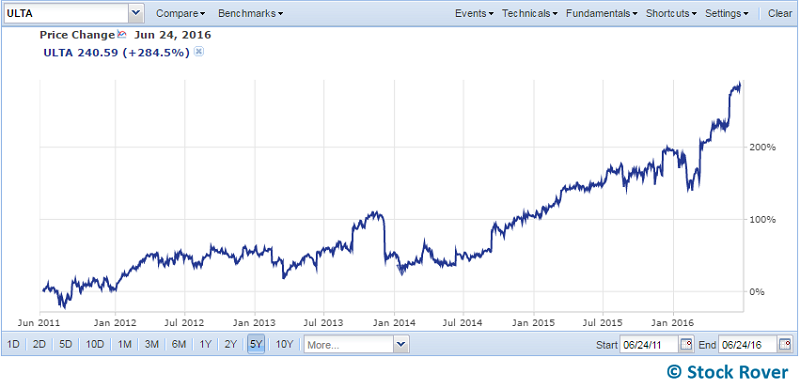Click the More... range combo box field
Viewport: 800px width, 389px height.
[x=349, y=345]
